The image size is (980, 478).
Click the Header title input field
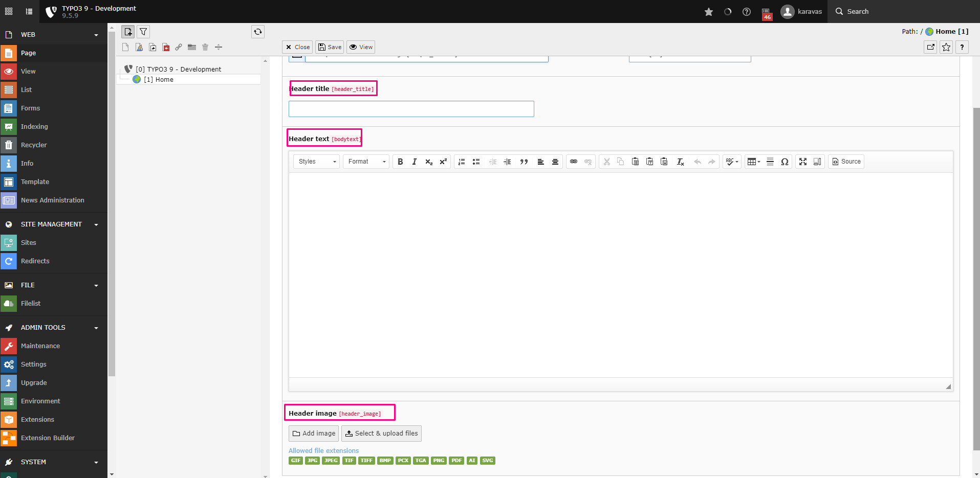coord(411,108)
